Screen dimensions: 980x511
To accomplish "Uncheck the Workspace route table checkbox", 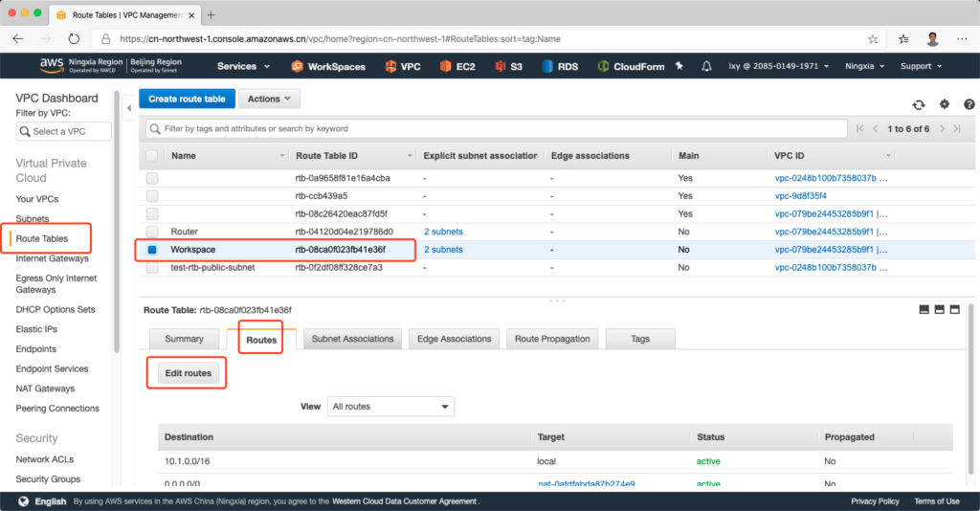I will 152,250.
